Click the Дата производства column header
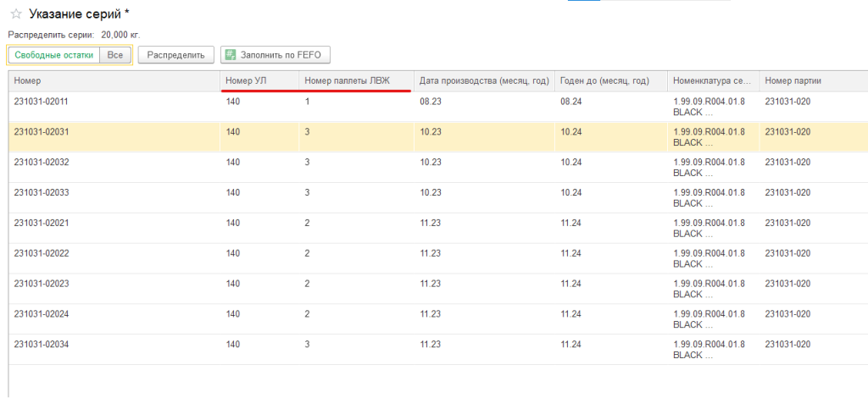The image size is (868, 398). pos(484,81)
